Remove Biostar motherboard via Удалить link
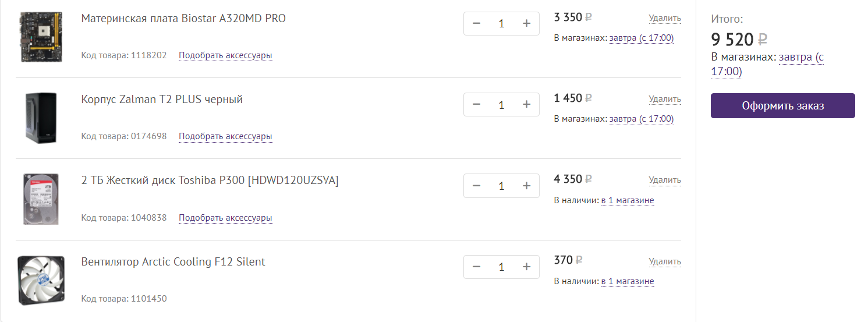Image resolution: width=868 pixels, height=322 pixels. pyautogui.click(x=665, y=18)
